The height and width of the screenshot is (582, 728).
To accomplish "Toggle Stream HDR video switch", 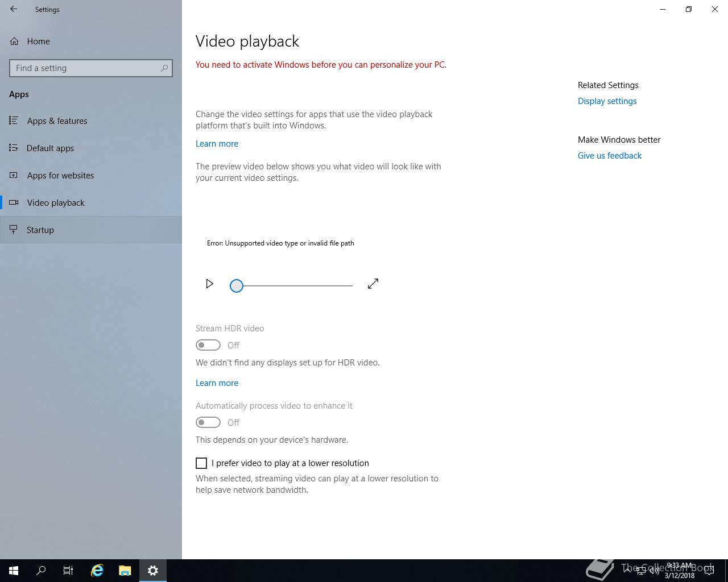I will pyautogui.click(x=208, y=345).
